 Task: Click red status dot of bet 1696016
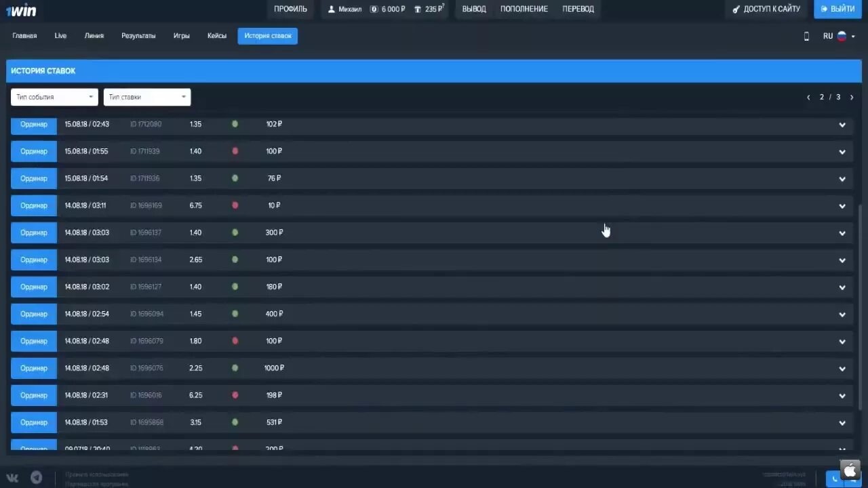coord(235,395)
